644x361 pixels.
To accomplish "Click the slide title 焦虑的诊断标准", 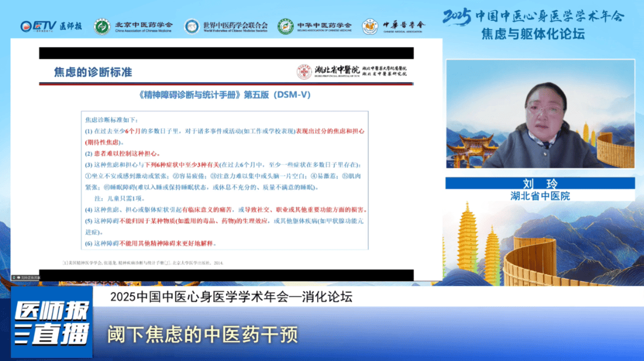I will point(93,73).
